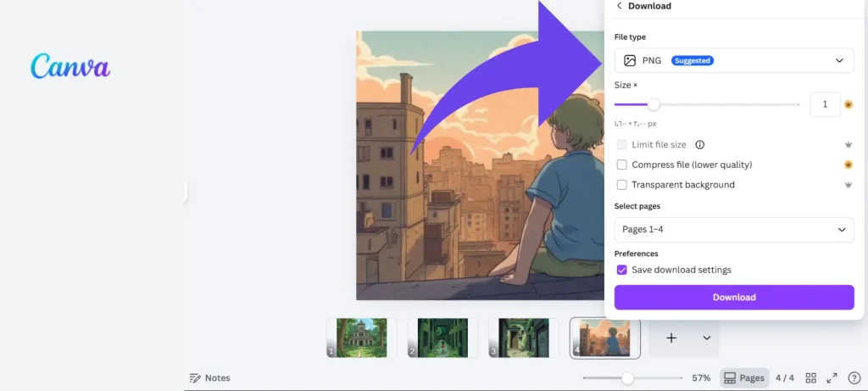
Task: Open the help question mark icon
Action: [854, 377]
